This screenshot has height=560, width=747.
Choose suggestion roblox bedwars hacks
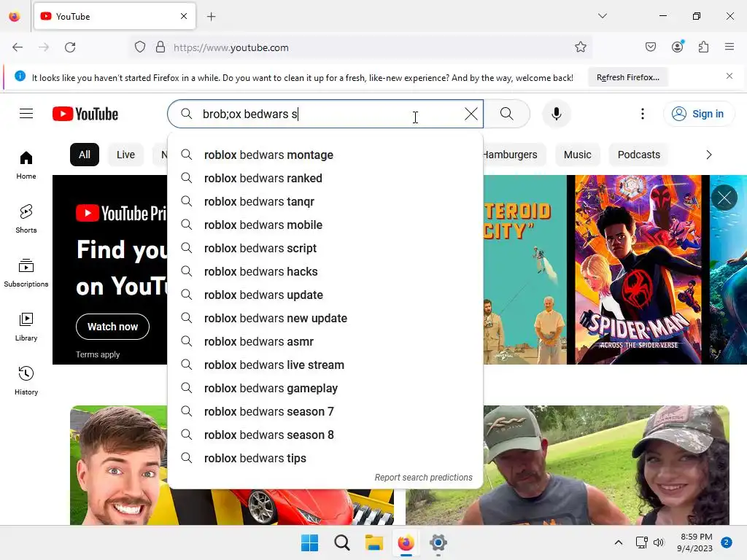tap(325, 271)
